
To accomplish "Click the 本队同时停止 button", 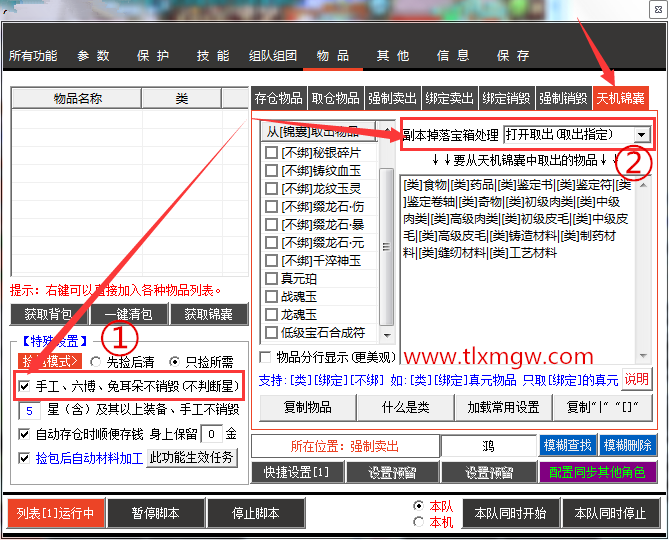I will [x=611, y=513].
